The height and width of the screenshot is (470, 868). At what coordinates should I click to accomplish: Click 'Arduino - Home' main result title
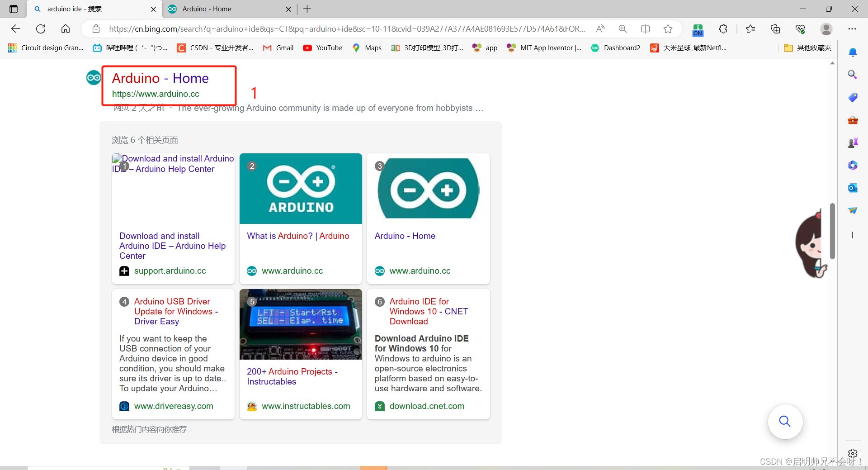(x=160, y=78)
